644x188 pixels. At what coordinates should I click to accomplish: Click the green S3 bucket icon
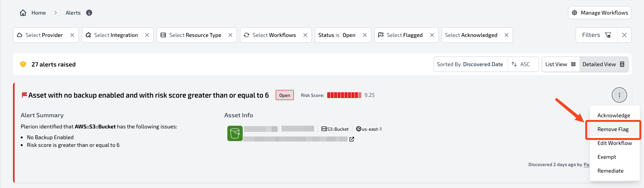click(235, 133)
